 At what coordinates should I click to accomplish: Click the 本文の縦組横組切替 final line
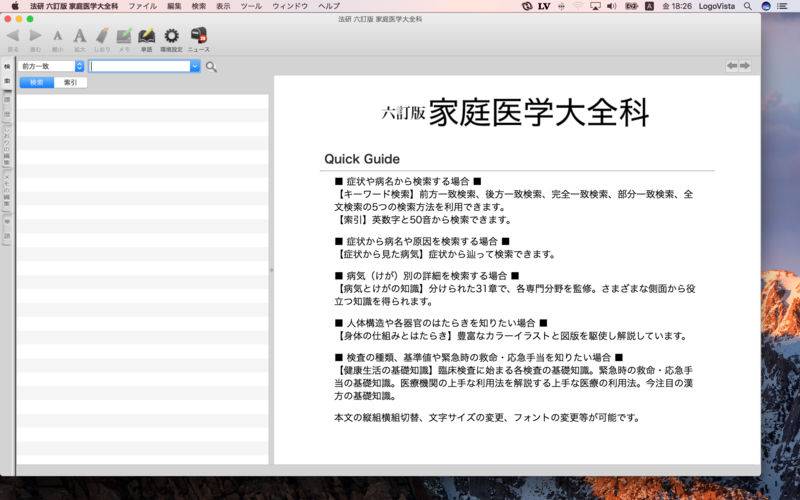[x=487, y=417]
